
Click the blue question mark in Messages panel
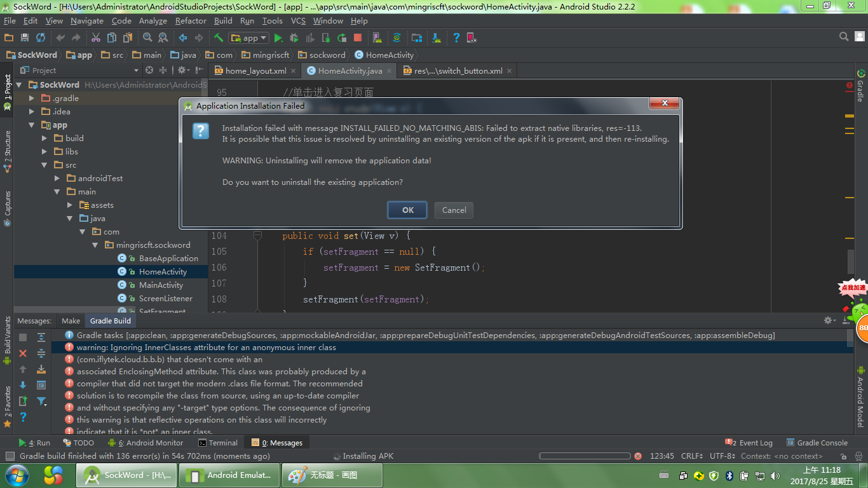click(x=23, y=417)
